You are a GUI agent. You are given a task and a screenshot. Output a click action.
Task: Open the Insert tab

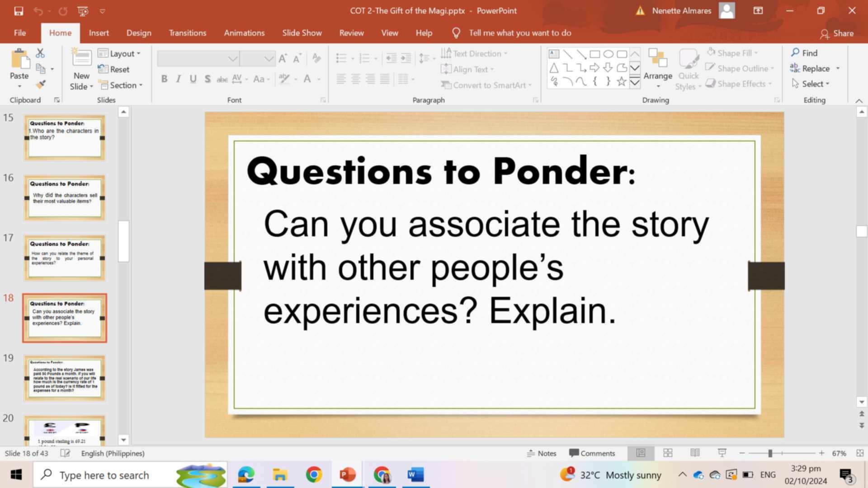coord(99,33)
